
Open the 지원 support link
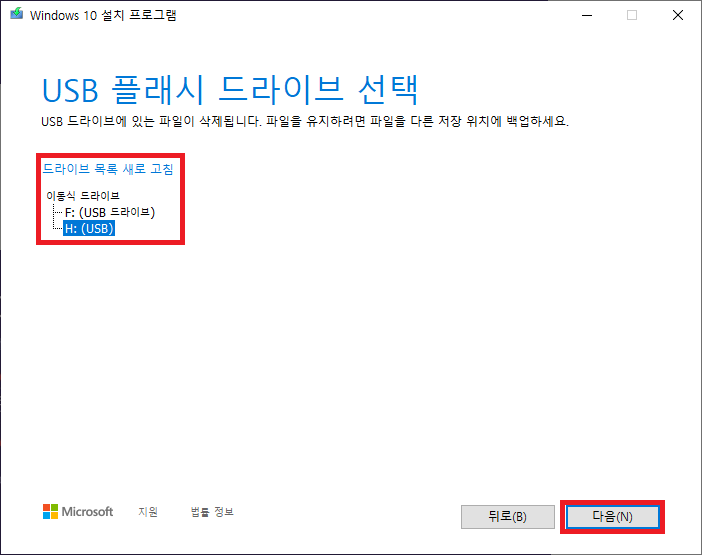pos(148,512)
